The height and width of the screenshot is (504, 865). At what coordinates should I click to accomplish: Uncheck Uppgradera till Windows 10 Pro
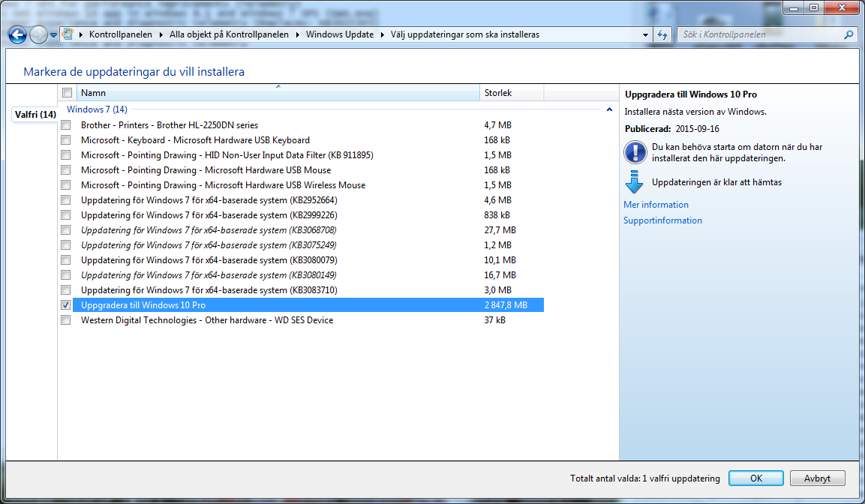coord(66,305)
